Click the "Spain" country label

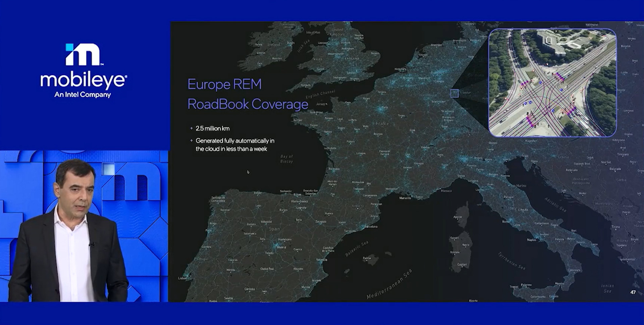[x=274, y=229]
